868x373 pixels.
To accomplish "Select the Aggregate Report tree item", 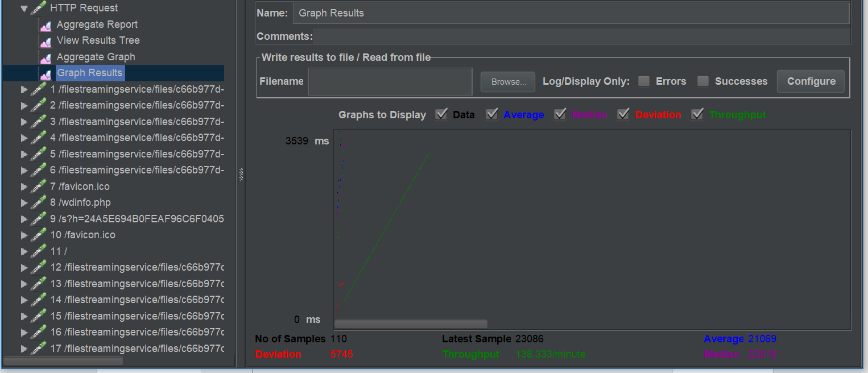I will (x=97, y=24).
